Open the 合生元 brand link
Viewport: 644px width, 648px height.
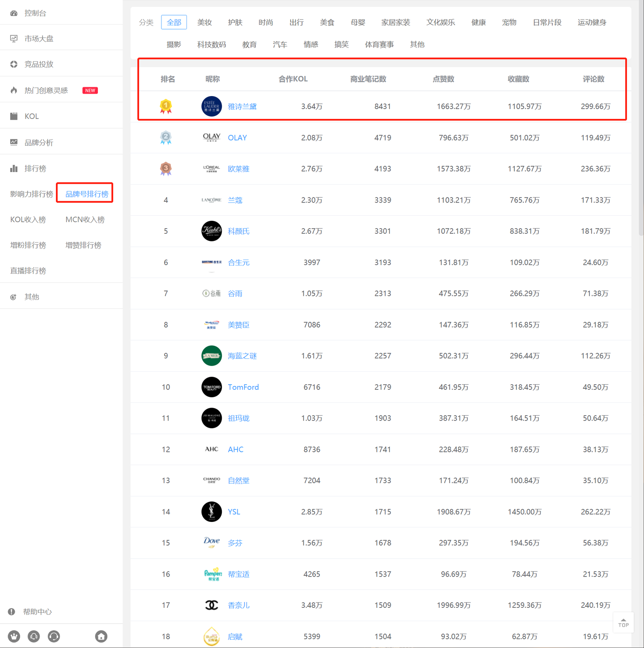pyautogui.click(x=238, y=262)
